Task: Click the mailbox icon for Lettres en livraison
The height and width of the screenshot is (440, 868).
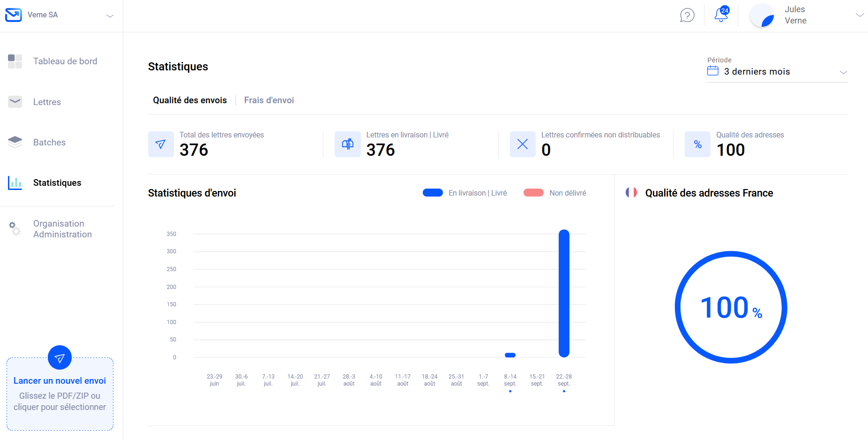Action: pyautogui.click(x=347, y=144)
